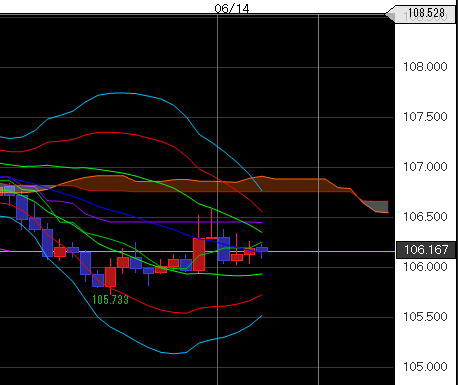This screenshot has height=385, width=458.
Task: Click the 107.000 price axis label
Action: pos(425,167)
